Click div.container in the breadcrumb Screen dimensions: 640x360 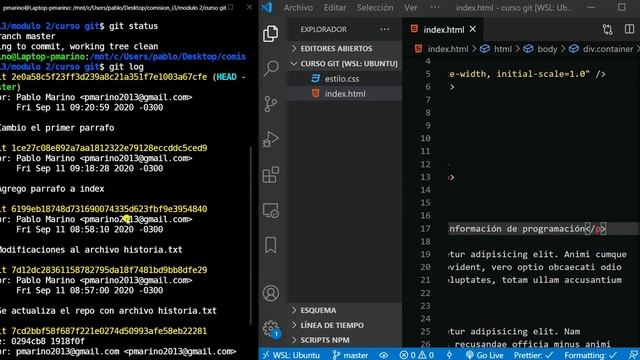[x=607, y=49]
